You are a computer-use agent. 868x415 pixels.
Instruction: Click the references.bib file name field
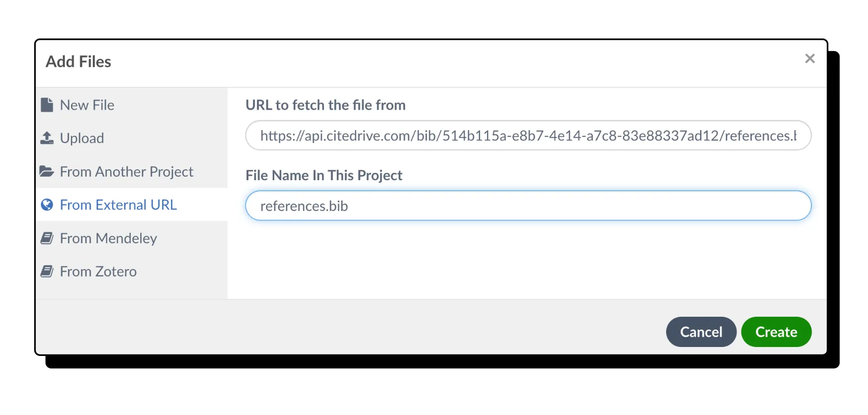528,206
